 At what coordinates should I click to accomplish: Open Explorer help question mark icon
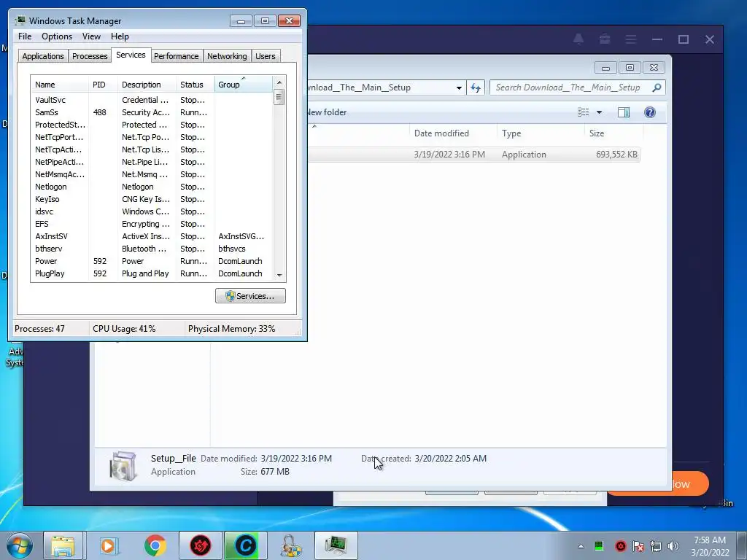[650, 112]
